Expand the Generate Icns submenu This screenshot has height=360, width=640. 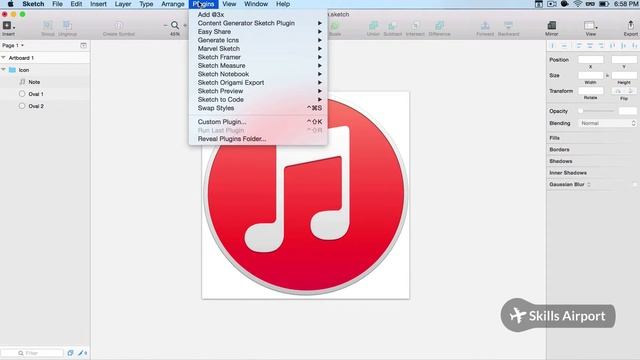[x=258, y=40]
